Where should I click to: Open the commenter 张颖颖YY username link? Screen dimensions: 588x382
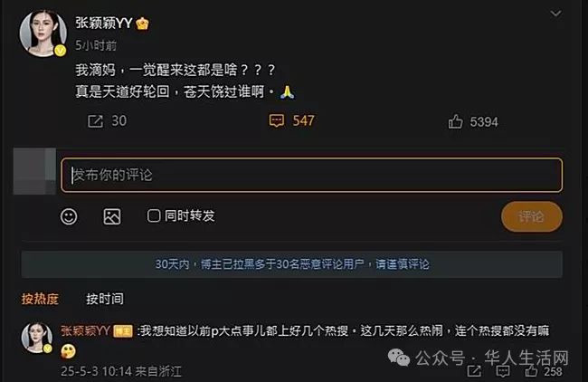point(86,331)
